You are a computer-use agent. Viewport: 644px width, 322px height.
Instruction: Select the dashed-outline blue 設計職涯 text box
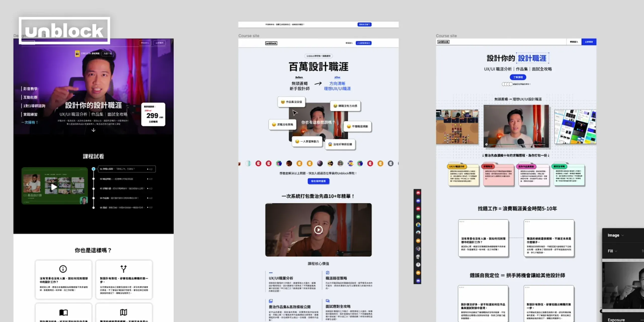tap(532, 58)
